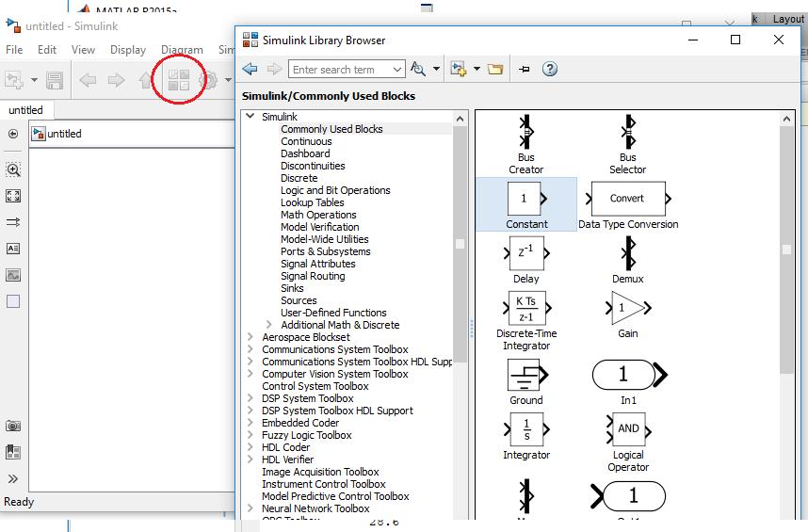This screenshot has height=532, width=808.
Task: Open the Edit menu in Simulink
Action: pyautogui.click(x=47, y=50)
